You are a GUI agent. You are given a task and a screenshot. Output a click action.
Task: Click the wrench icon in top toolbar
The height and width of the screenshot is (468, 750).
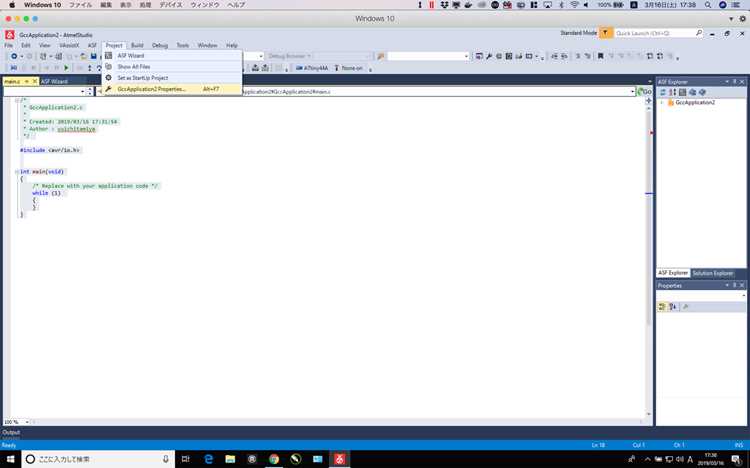(489, 56)
